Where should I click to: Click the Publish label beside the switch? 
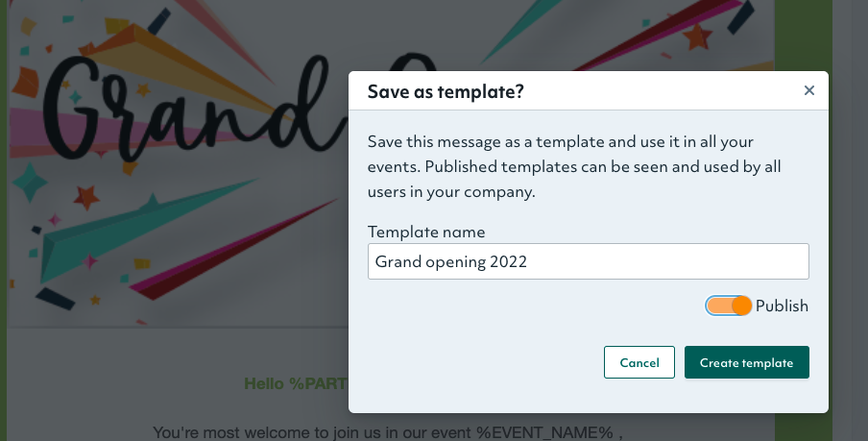[782, 306]
